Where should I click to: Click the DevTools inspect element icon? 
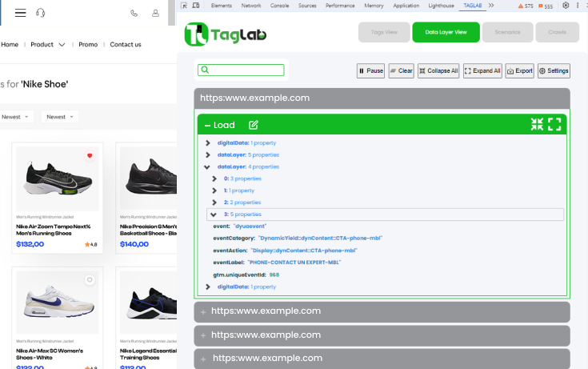[184, 6]
